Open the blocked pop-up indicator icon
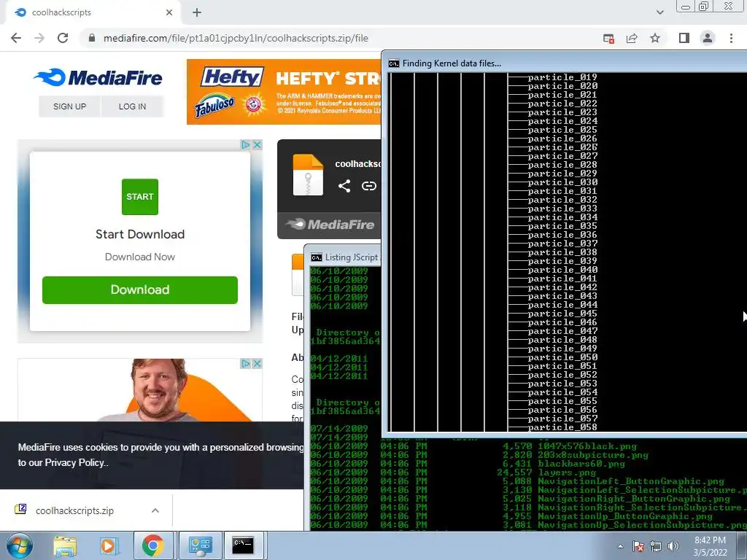The height and width of the screenshot is (560, 747). (x=608, y=39)
